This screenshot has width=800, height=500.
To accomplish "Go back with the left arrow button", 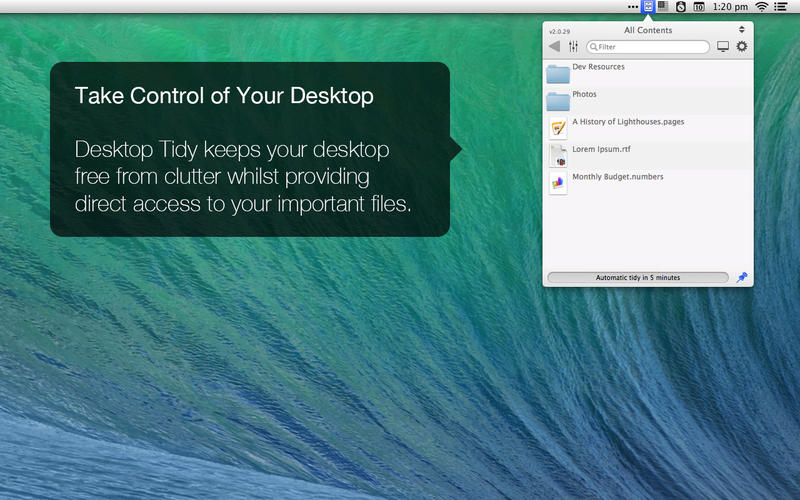I will click(x=555, y=46).
